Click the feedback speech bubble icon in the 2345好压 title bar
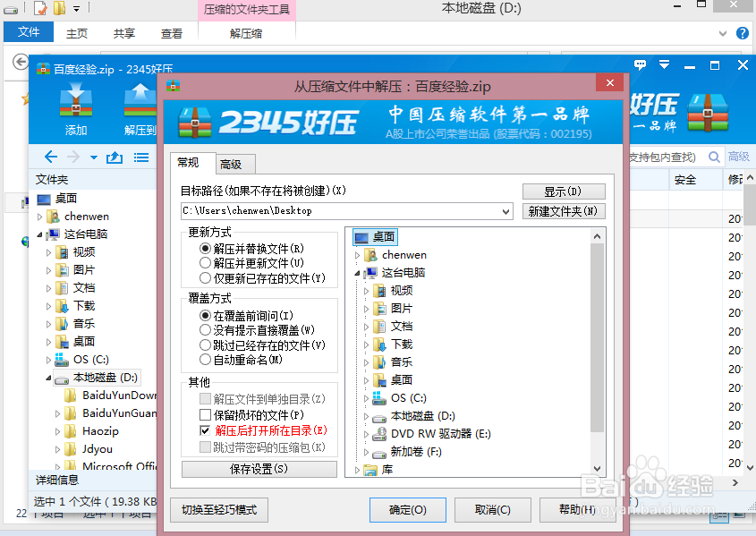Image resolution: width=756 pixels, height=536 pixels. pyautogui.click(x=640, y=64)
